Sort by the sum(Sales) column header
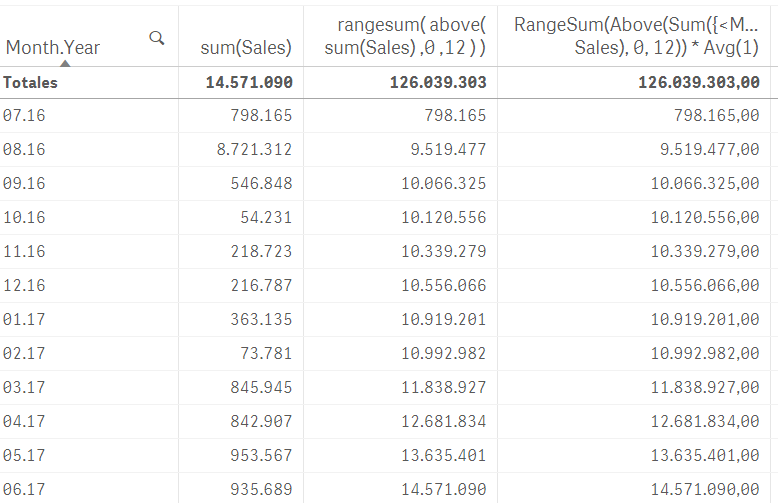 [252, 47]
